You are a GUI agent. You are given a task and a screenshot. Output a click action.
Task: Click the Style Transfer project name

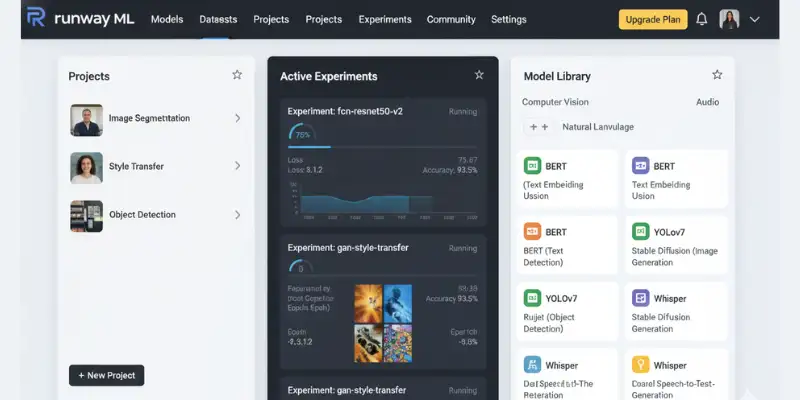(x=136, y=166)
